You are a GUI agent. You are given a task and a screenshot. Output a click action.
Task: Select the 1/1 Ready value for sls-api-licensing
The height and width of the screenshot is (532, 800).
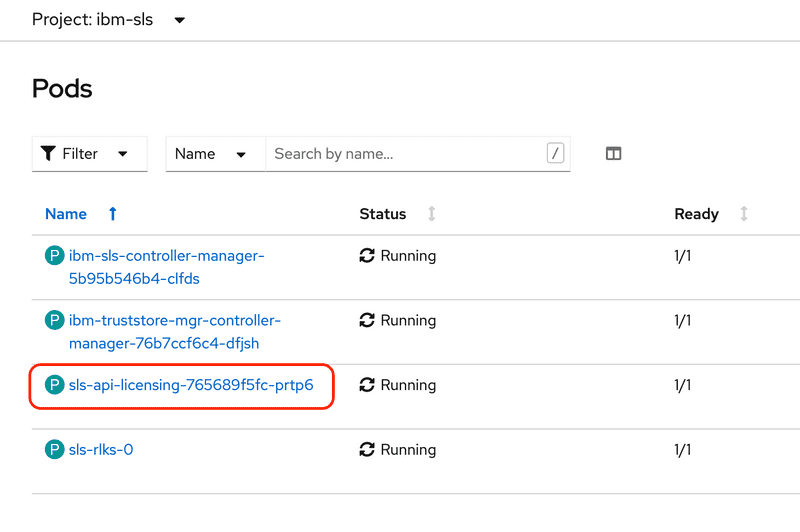(682, 385)
